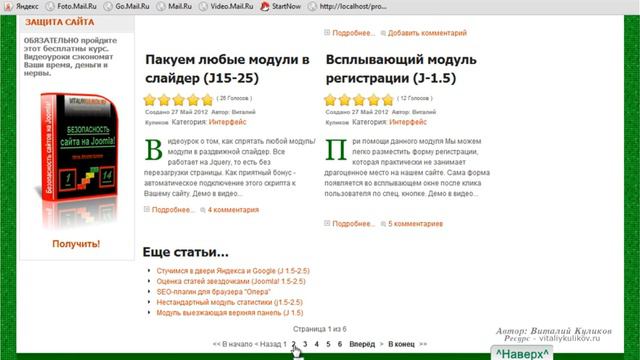The width and height of the screenshot is (640, 360).
Task: Click third rating star under Пакуем любые модули
Action: click(179, 100)
